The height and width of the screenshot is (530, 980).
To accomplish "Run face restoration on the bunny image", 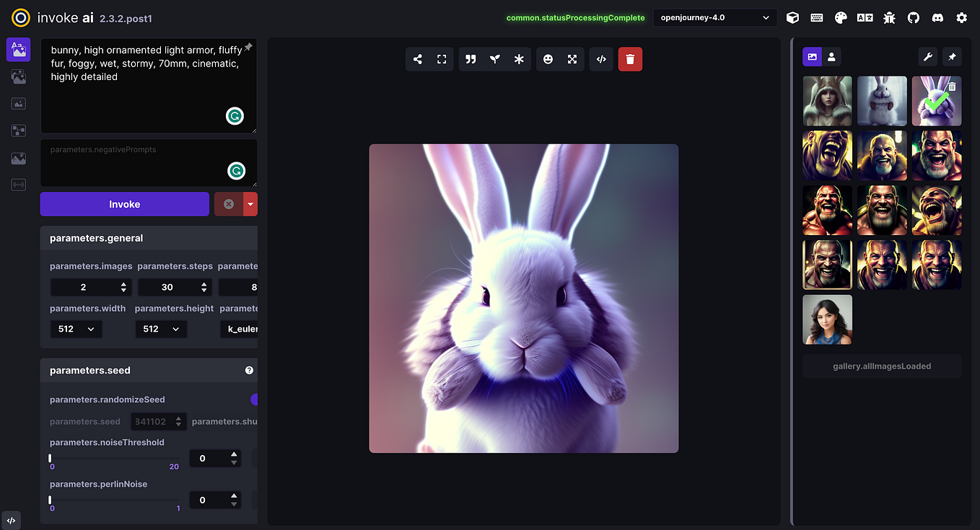I will click(x=548, y=58).
